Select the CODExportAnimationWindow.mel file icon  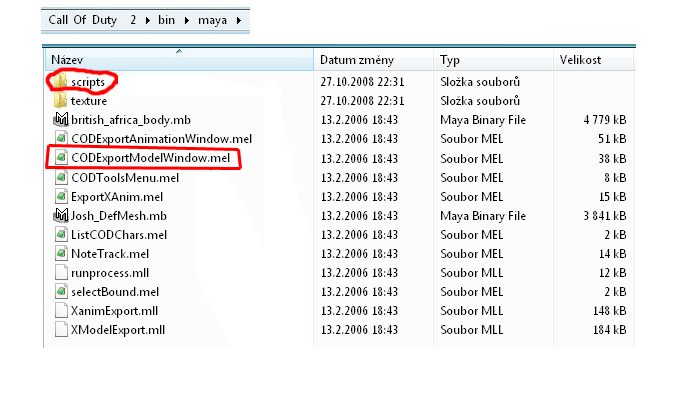[61, 138]
